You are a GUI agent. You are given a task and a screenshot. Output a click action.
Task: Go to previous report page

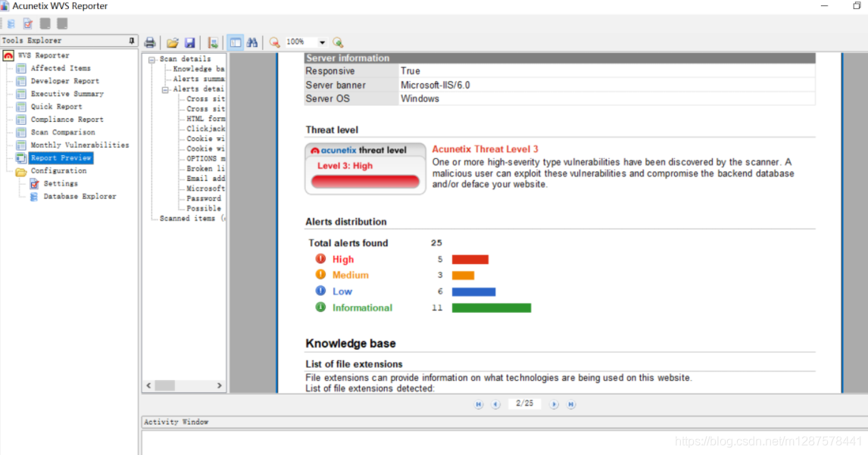tap(495, 404)
